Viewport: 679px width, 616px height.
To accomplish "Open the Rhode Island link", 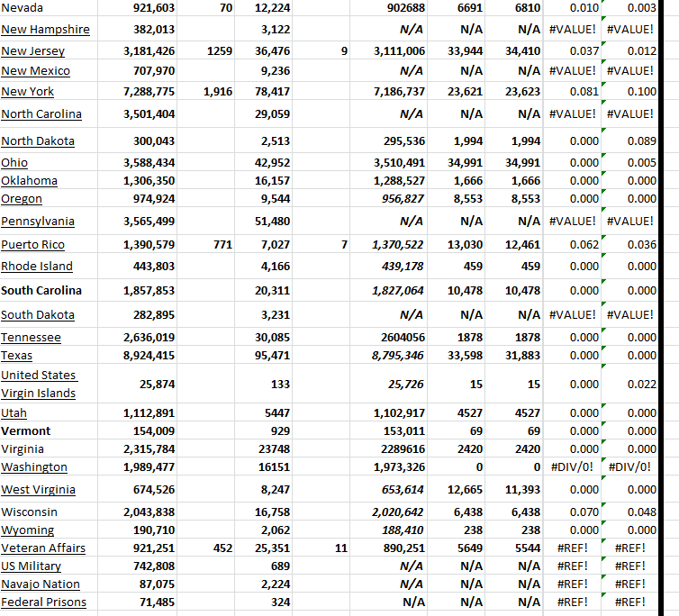I will tap(37, 267).
